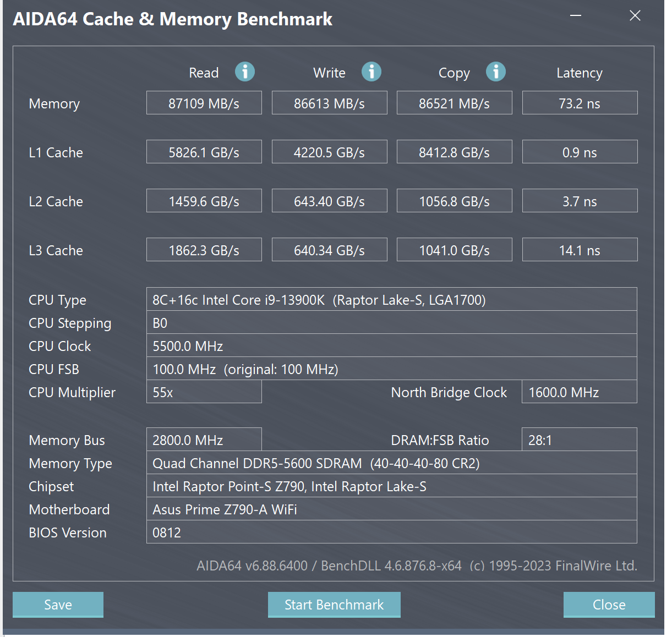The width and height of the screenshot is (672, 637).
Task: Click the window title AIDA64 Cache & Memory Benchmark
Action: click(x=172, y=19)
